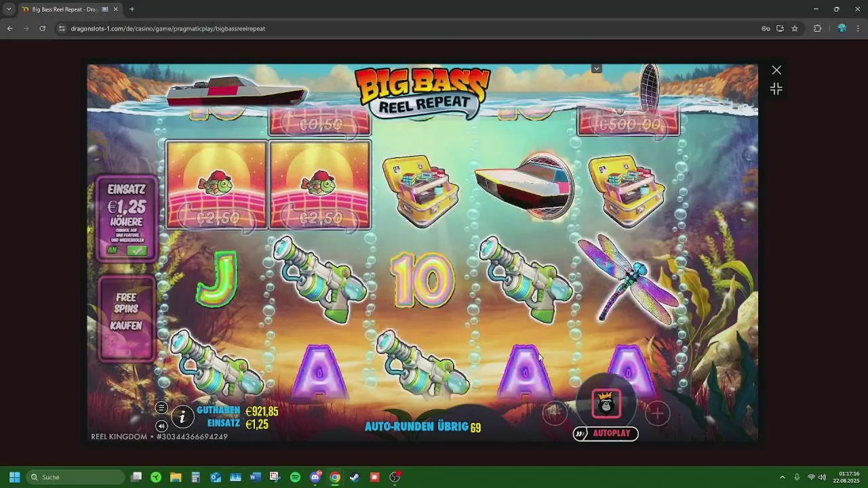Viewport: 868px width, 488px height.
Task: Open the game hamburger menu
Action: (x=161, y=407)
